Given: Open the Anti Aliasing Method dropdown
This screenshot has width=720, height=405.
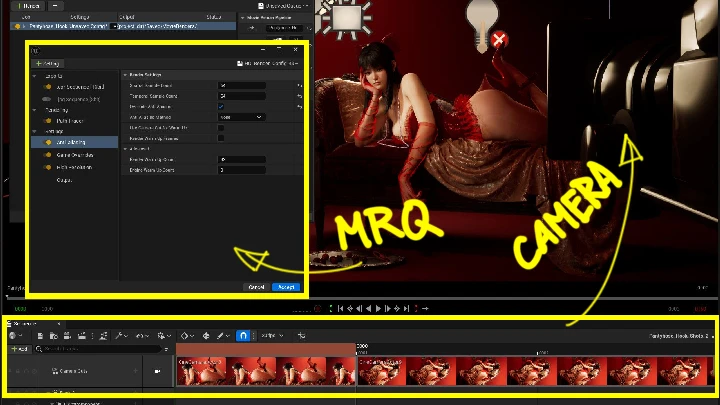Looking at the screenshot, I should pyautogui.click(x=241, y=117).
